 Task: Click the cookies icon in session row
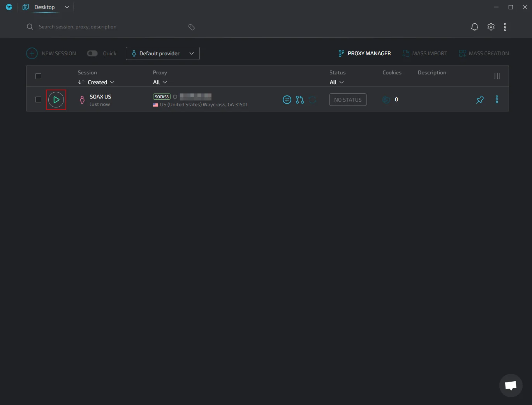coord(386,100)
